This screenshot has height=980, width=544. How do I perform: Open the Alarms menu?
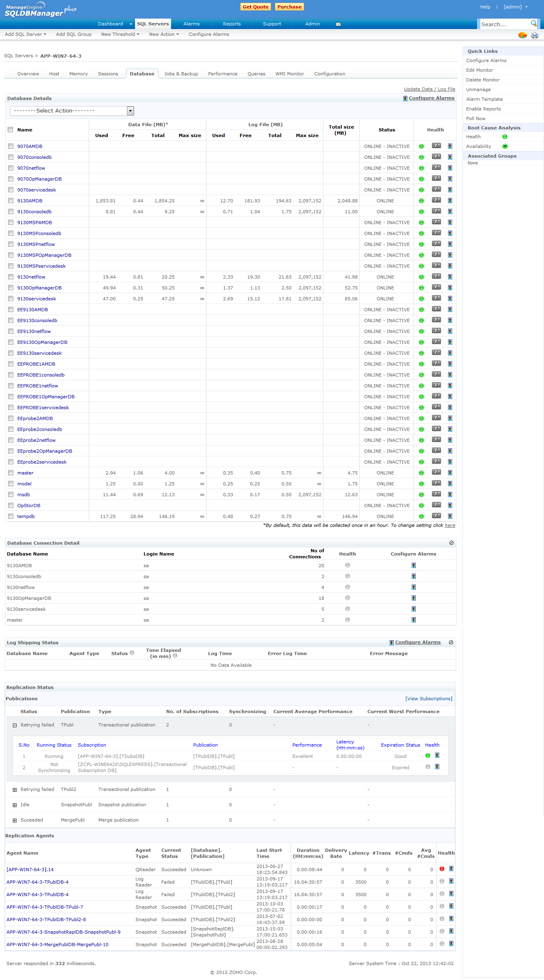coord(192,24)
